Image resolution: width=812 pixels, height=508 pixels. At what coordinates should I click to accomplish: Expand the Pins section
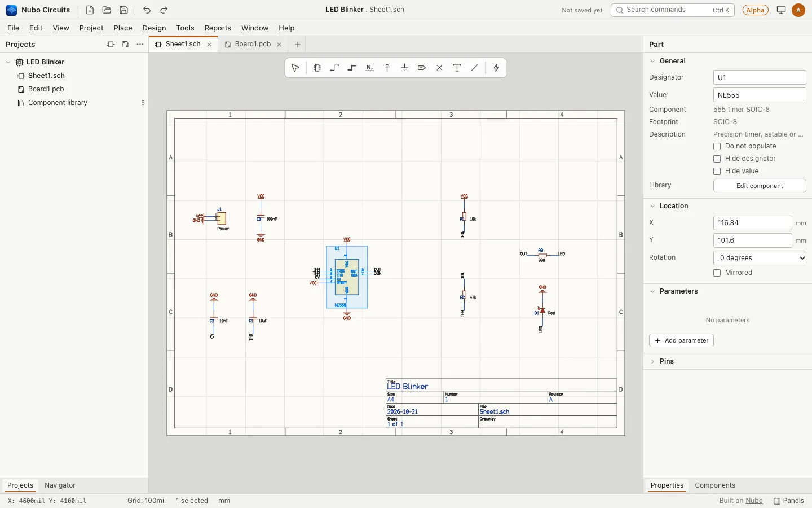pos(652,361)
